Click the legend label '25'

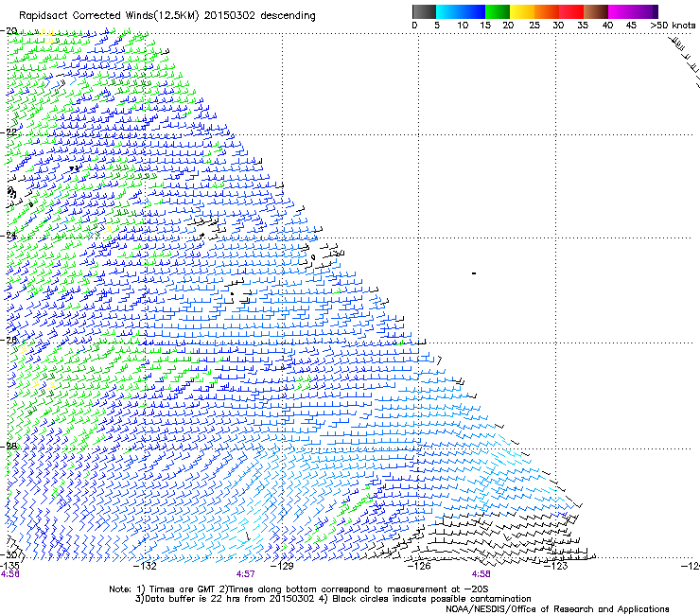pyautogui.click(x=534, y=26)
